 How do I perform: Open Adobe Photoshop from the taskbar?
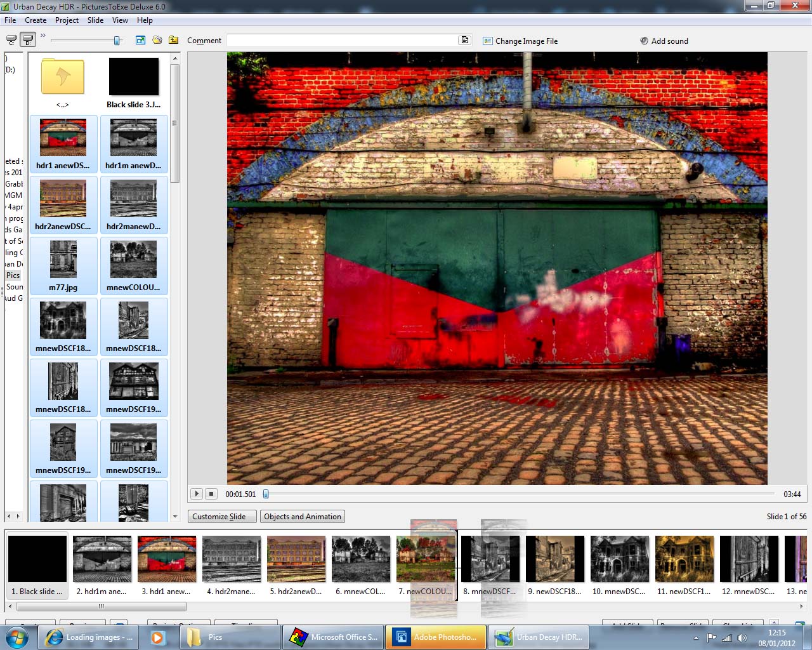coord(436,637)
